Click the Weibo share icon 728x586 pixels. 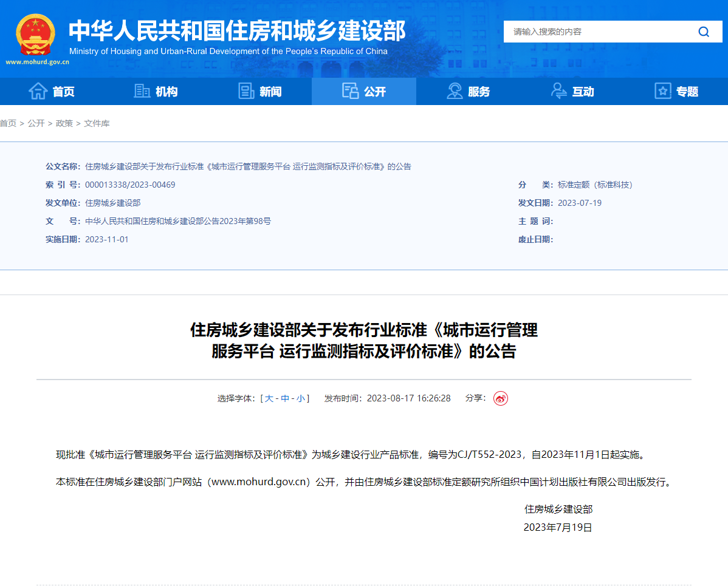point(500,398)
